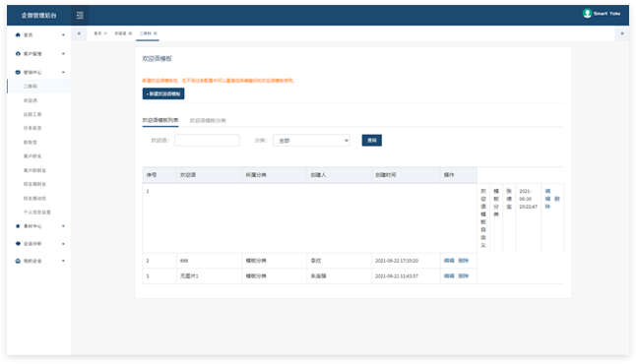Click the star icon beside 素材中心
Image resolution: width=636 pixels, height=364 pixels.
18,226
